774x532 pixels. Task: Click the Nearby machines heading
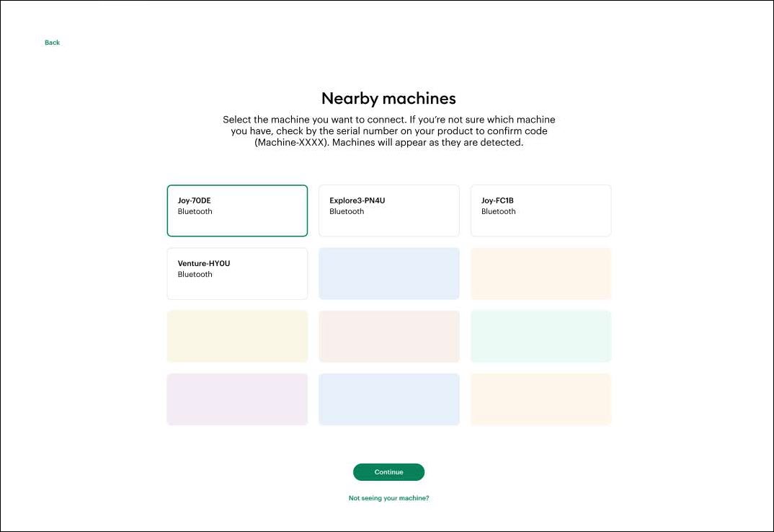[388, 98]
